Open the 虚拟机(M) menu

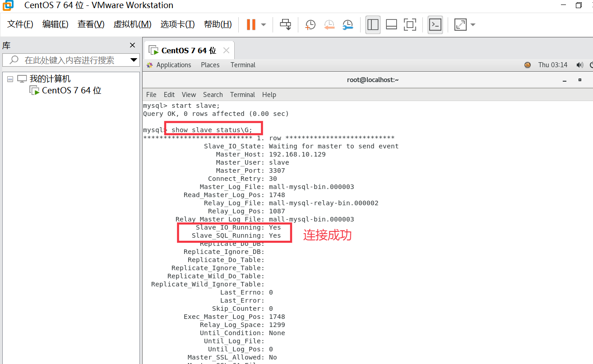click(x=132, y=24)
